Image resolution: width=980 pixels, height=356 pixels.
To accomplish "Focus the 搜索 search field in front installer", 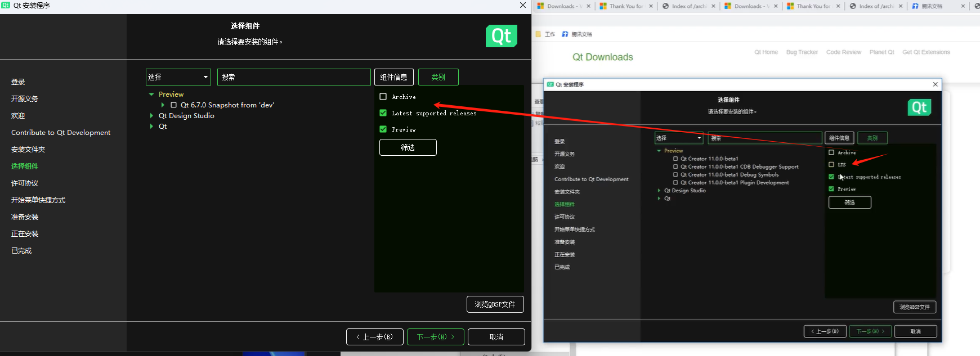I will point(294,77).
